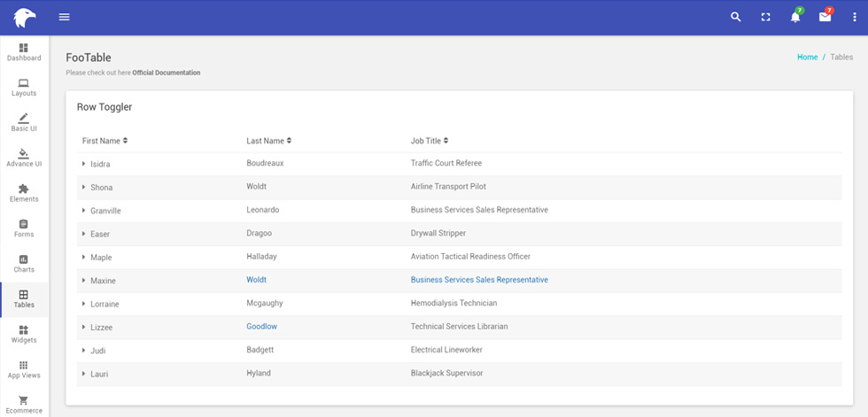This screenshot has height=417, width=868.
Task: Open the mail messages icon
Action: coord(825,17)
